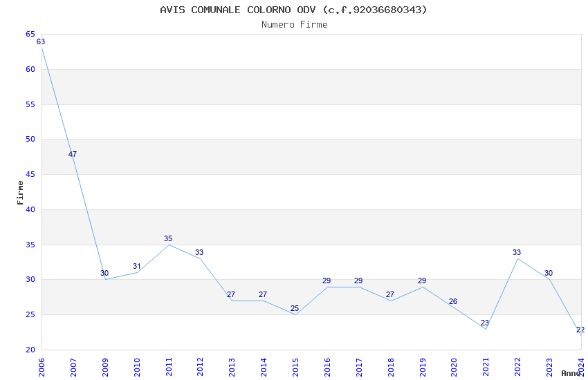This screenshot has width=588, height=380.
Task: Click data label 22 for year 2024
Action: pos(580,330)
